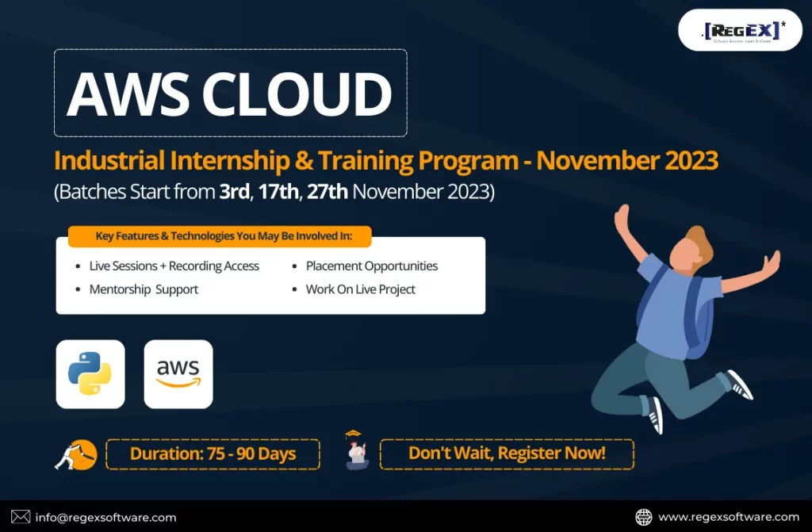
Task: Click the Duration: 75 - 90 Days box
Action: 213,454
